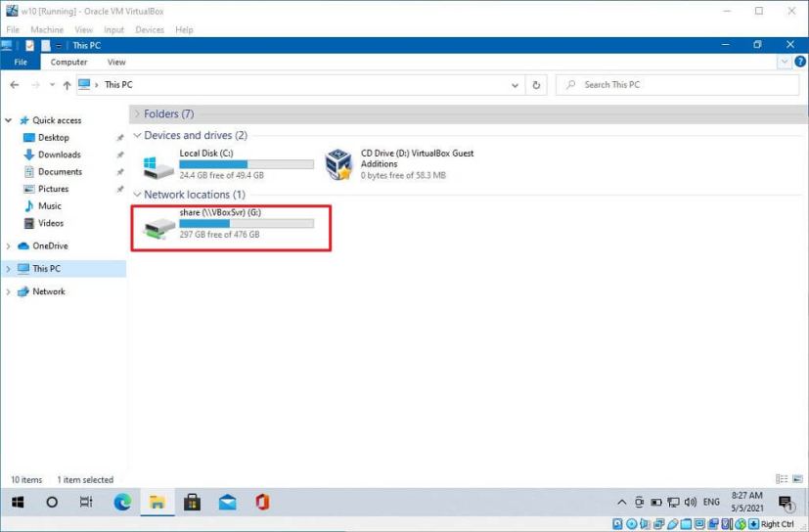Screen dimensions: 809x532
Task: Open the File tab in Explorer
Action: click(x=21, y=62)
